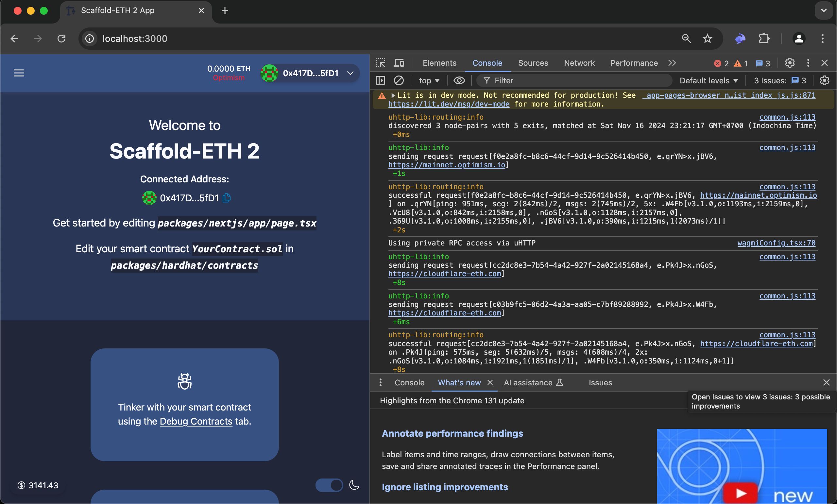This screenshot has height=504, width=837.
Task: Open DevTools settings gear
Action: point(790,63)
